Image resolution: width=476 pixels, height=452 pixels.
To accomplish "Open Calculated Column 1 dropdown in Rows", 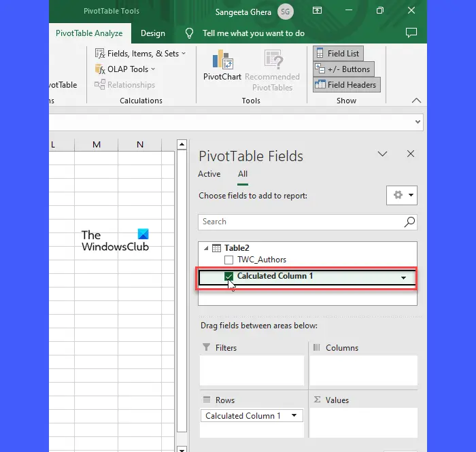I will point(294,415).
